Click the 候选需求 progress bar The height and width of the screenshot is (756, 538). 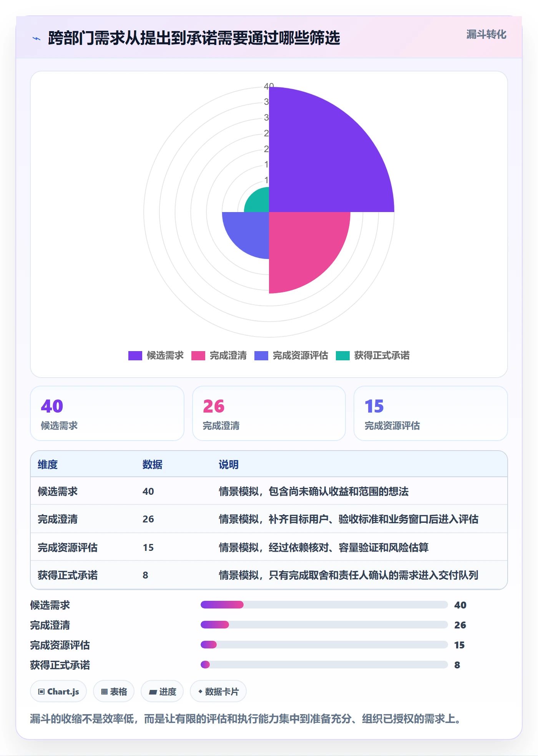[x=324, y=605]
